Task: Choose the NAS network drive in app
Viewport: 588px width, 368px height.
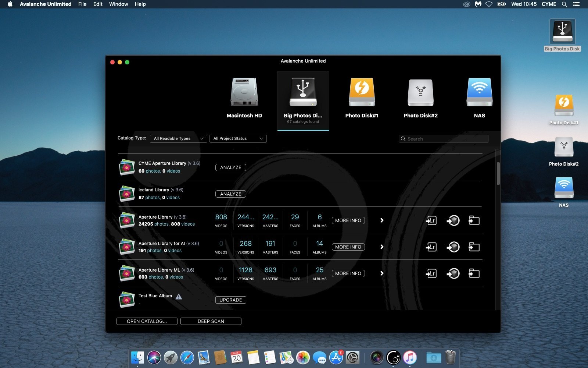Action: click(x=480, y=92)
